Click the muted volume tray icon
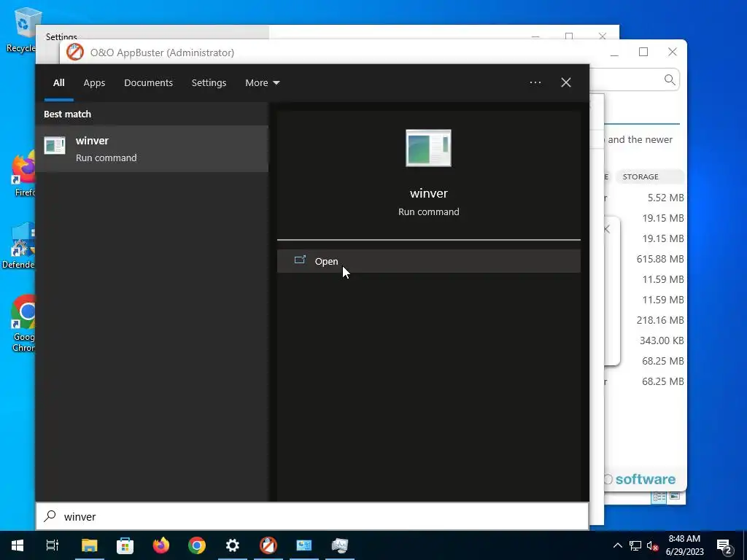Screen dimensions: 747x560 point(652,545)
